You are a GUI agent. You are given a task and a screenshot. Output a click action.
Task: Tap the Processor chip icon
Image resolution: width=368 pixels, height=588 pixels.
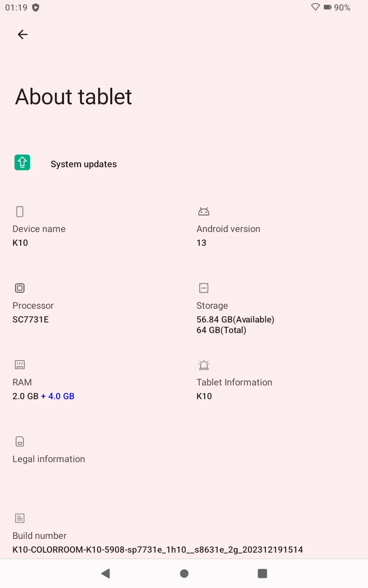click(19, 288)
